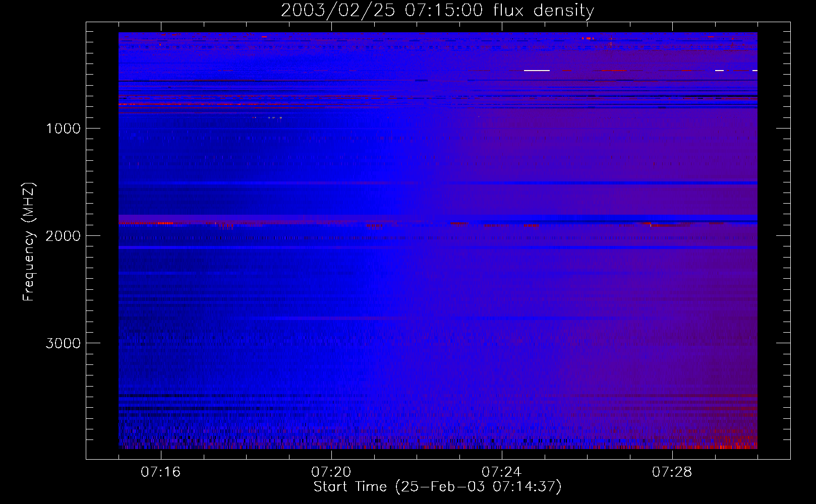
Task: Click the 1000 frequency tick label
Action: [x=63, y=129]
